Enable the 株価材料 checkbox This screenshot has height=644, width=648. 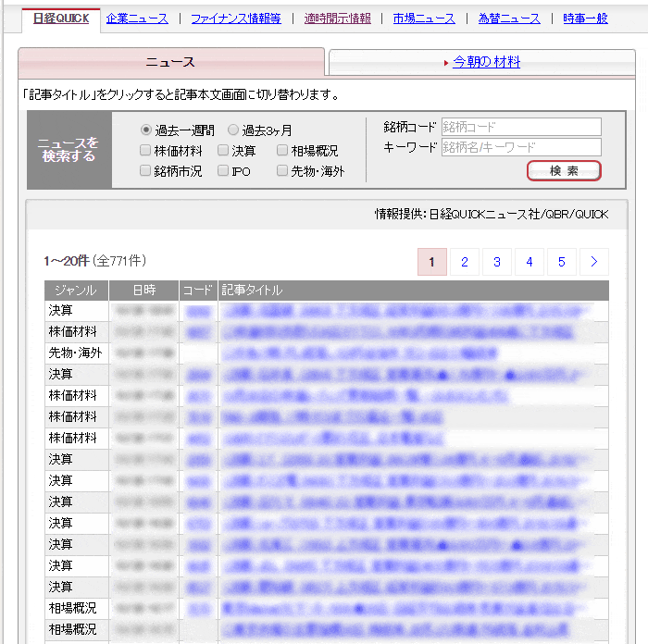(145, 151)
